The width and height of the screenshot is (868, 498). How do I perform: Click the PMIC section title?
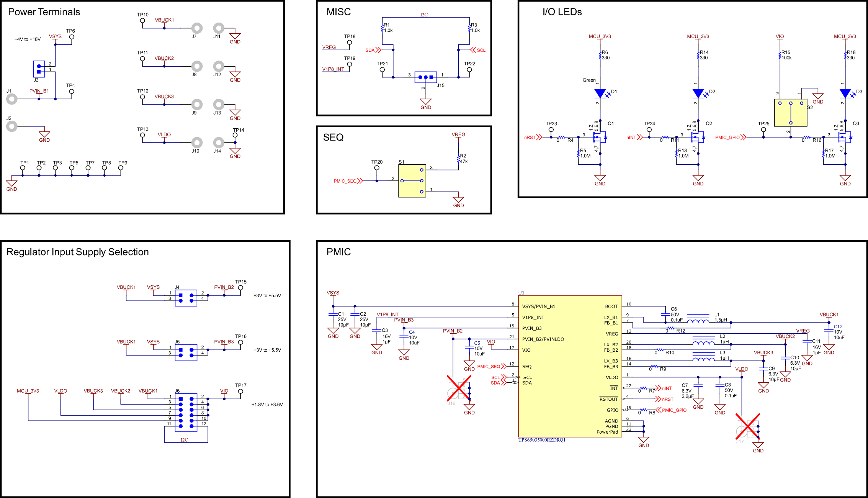point(338,252)
